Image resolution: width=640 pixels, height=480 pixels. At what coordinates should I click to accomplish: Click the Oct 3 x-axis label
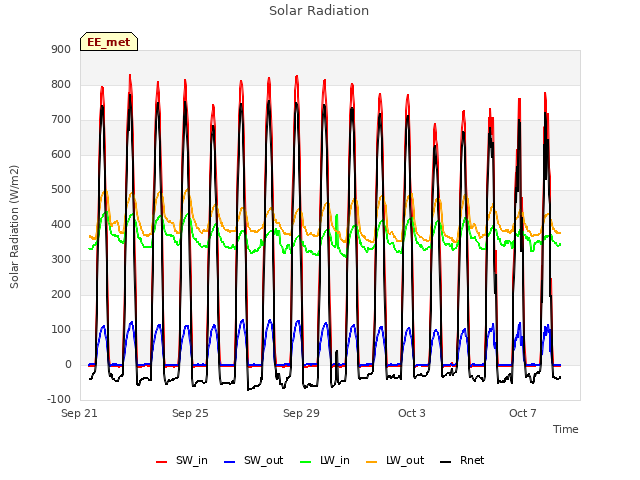tap(412, 413)
